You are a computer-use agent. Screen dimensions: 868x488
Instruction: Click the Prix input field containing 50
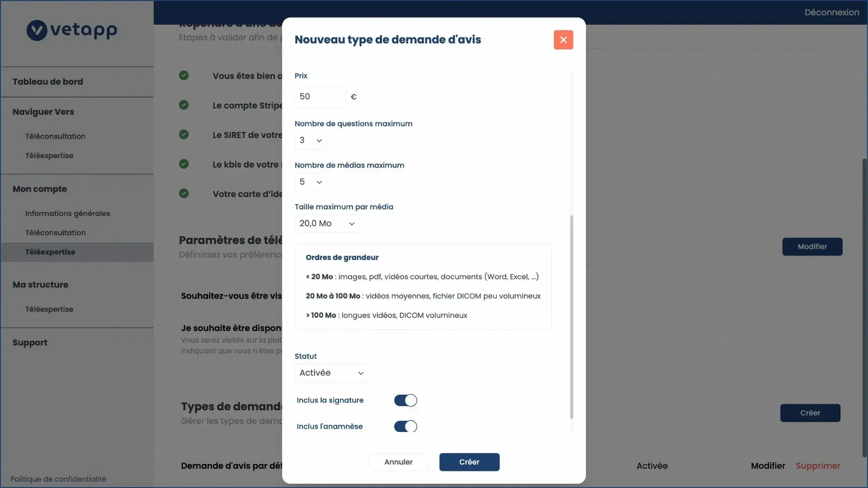(x=320, y=97)
